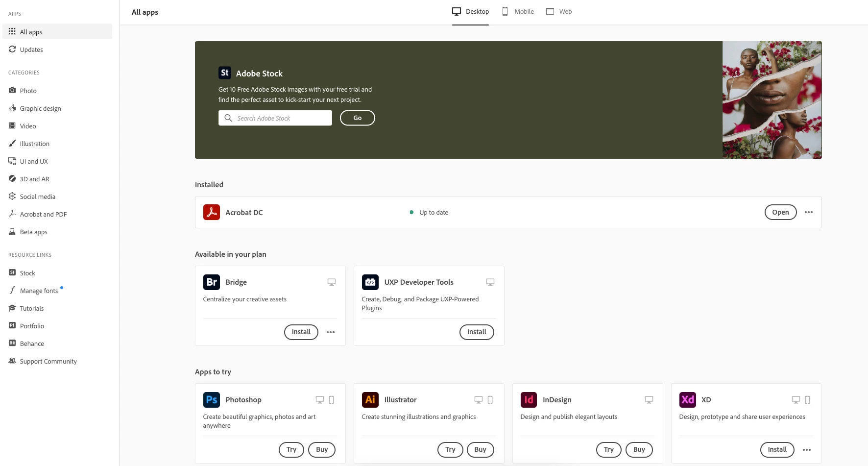Click the 3D and AR icon
Image resolution: width=868 pixels, height=466 pixels.
pos(12,178)
